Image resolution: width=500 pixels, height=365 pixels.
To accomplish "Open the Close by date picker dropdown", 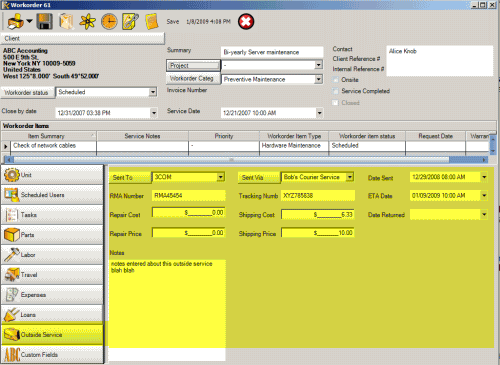I will click(154, 113).
